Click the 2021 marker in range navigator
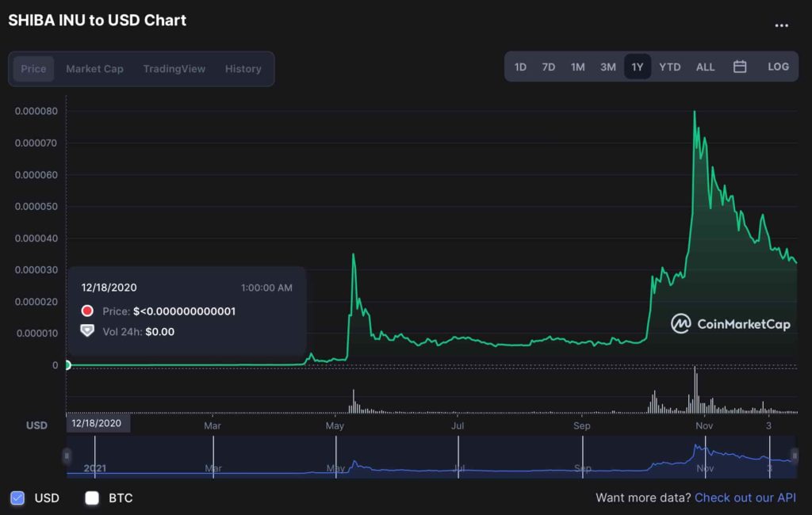Viewport: 812px width, 515px height. 95,468
